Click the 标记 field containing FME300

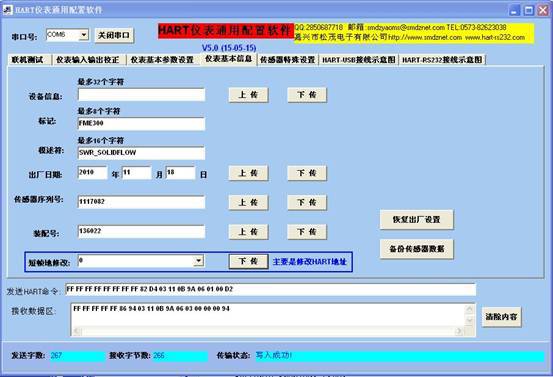141,124
